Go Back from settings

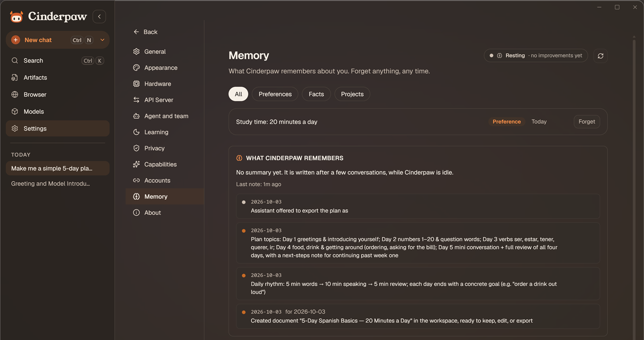[x=145, y=32]
